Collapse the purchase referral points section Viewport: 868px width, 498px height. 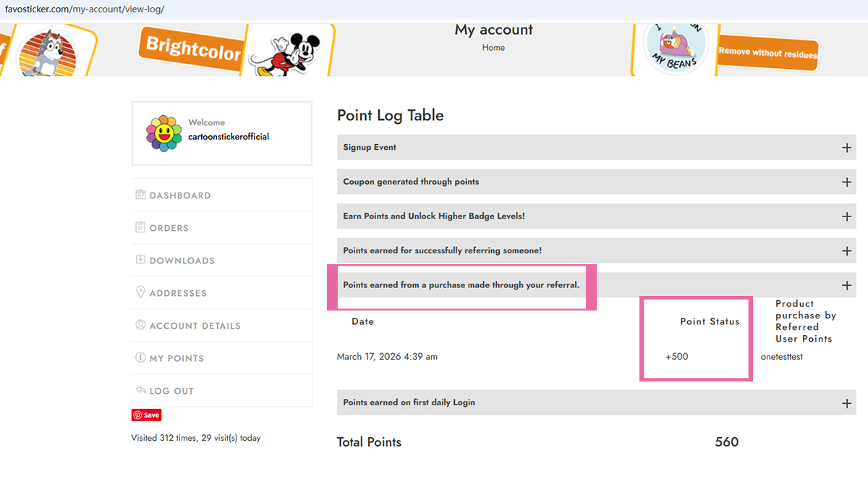tap(846, 284)
